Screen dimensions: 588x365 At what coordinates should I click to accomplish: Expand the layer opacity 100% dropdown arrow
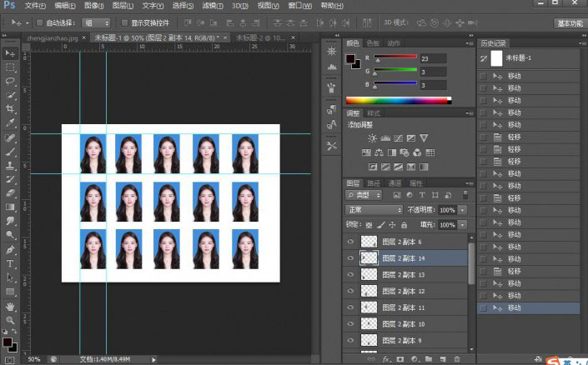462,210
